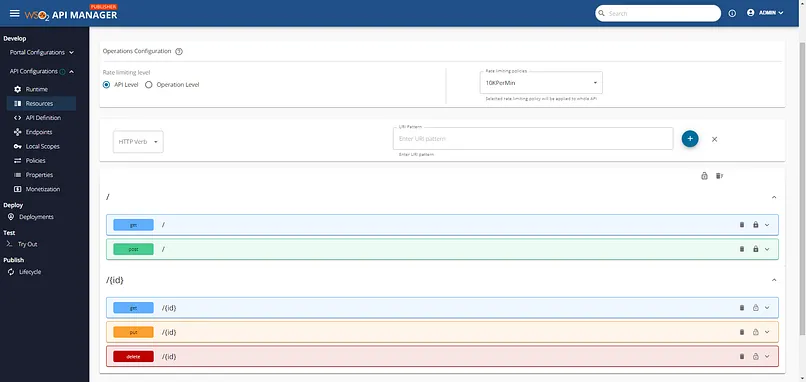Collapse the /{id} resource group
This screenshot has width=806, height=382.
pos(774,280)
